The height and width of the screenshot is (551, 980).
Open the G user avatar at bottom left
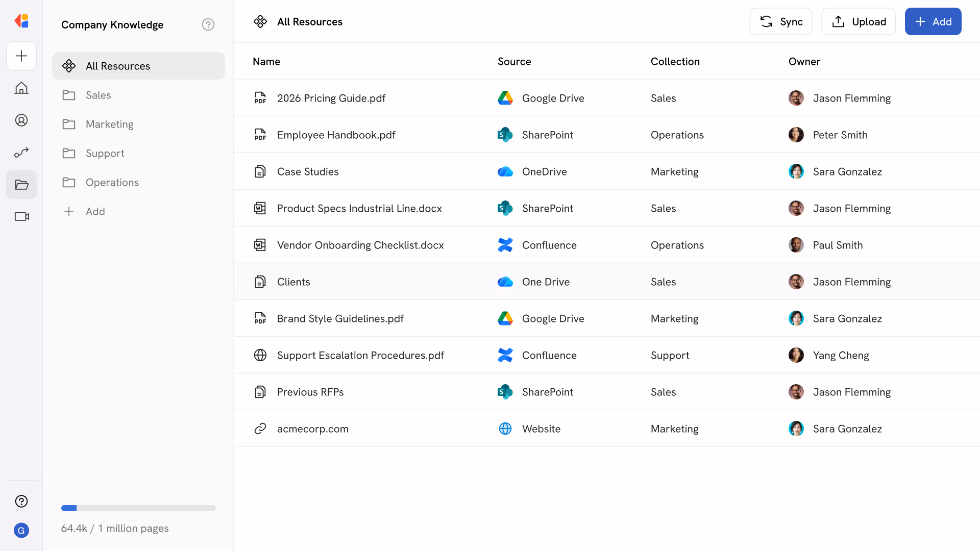coord(21,531)
